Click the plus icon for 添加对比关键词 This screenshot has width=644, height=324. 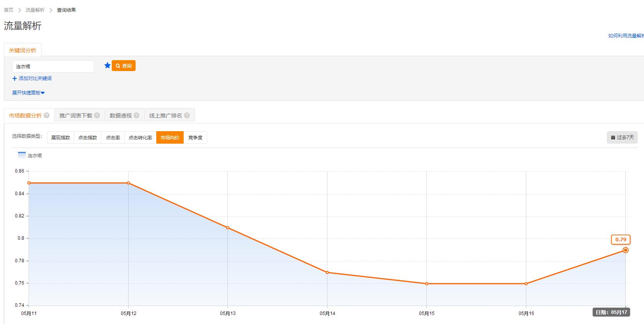[x=15, y=78]
